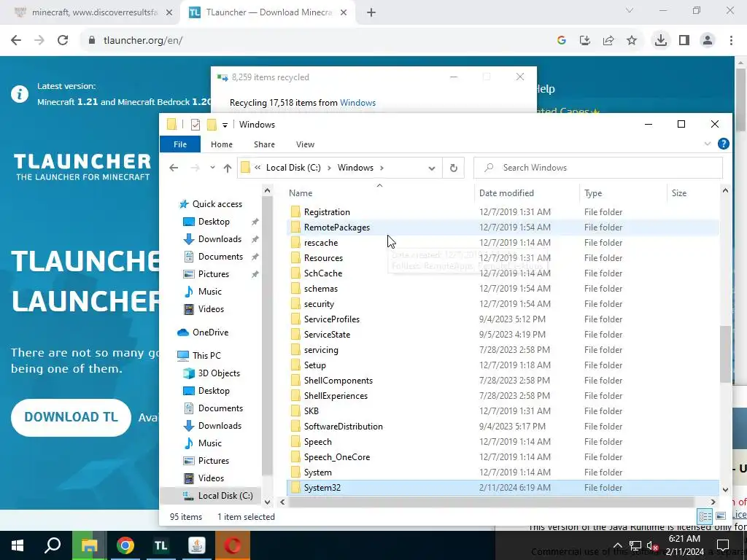Show hidden tray icons chevron
Screen dimensions: 747x560
(x=617, y=545)
